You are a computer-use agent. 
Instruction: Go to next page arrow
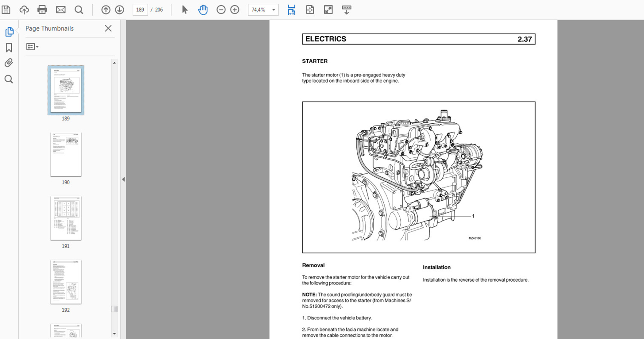(x=119, y=10)
